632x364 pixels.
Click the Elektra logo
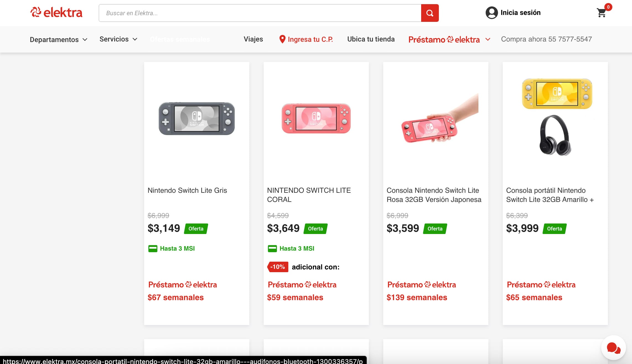click(x=56, y=13)
